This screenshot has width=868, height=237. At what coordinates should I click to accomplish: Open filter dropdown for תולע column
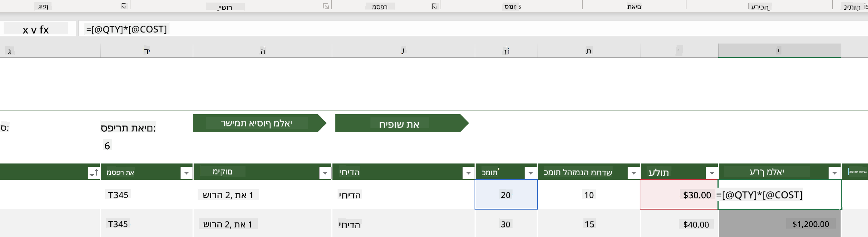712,173
